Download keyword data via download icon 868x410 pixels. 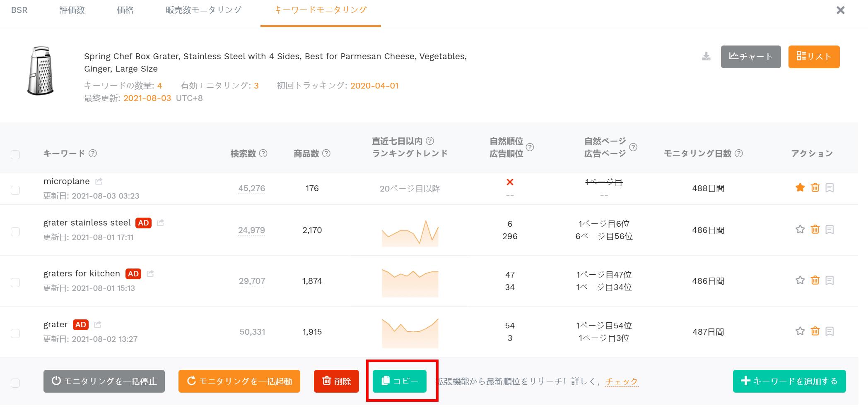(706, 57)
